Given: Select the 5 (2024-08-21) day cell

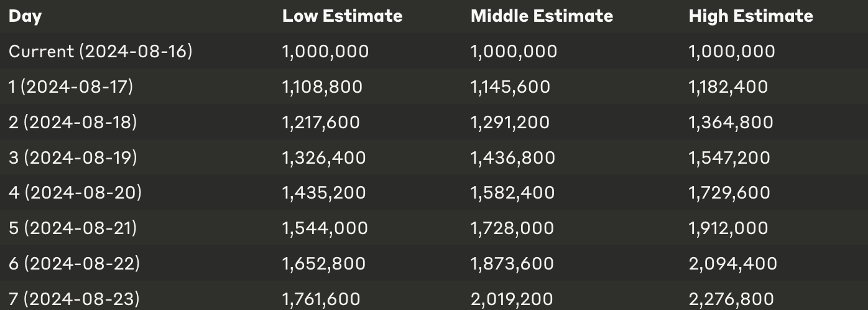Looking at the screenshot, I should pos(73,228).
